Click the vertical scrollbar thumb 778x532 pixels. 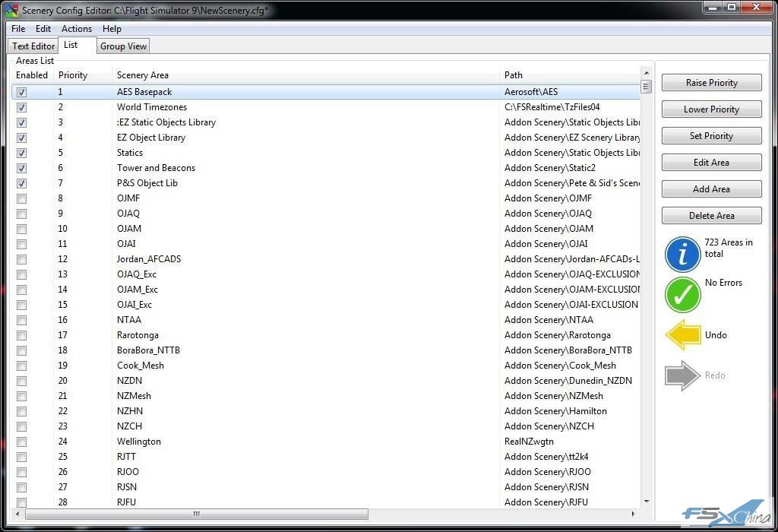(646, 87)
